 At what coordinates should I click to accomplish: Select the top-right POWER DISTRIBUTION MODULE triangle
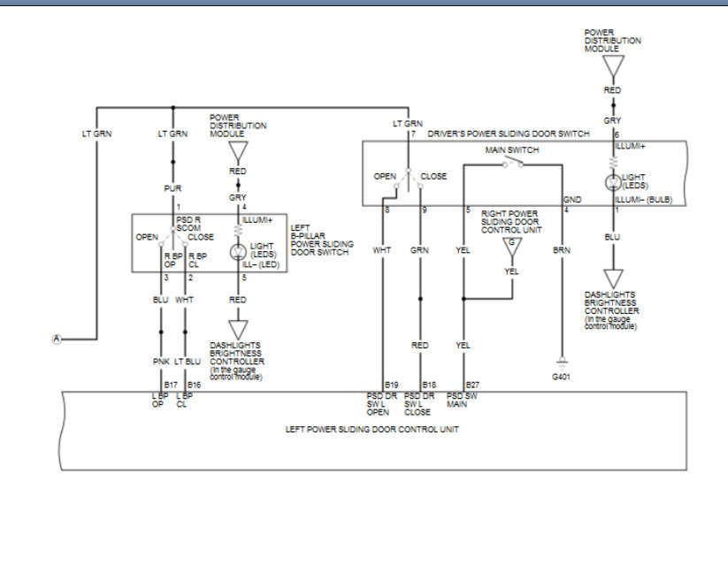[611, 65]
